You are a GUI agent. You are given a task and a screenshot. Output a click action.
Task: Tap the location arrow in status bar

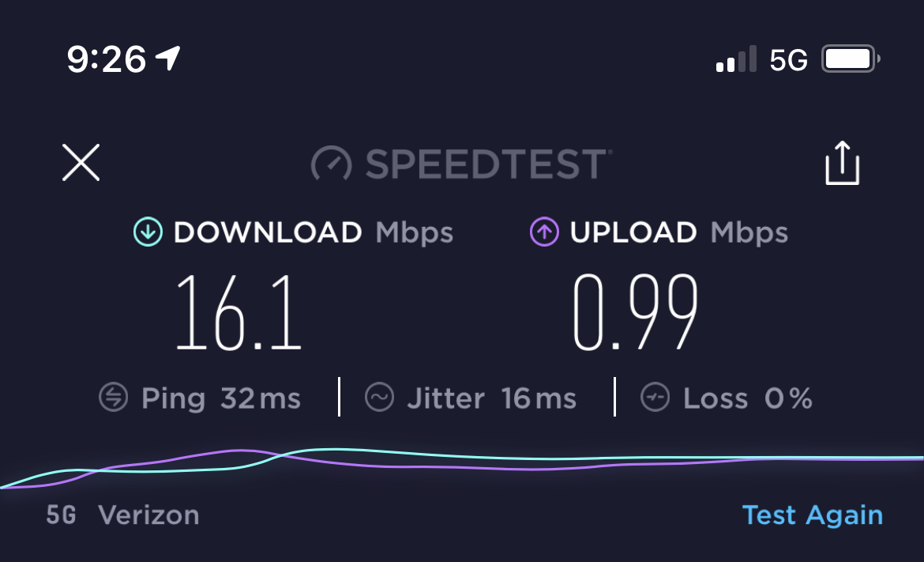tap(168, 58)
